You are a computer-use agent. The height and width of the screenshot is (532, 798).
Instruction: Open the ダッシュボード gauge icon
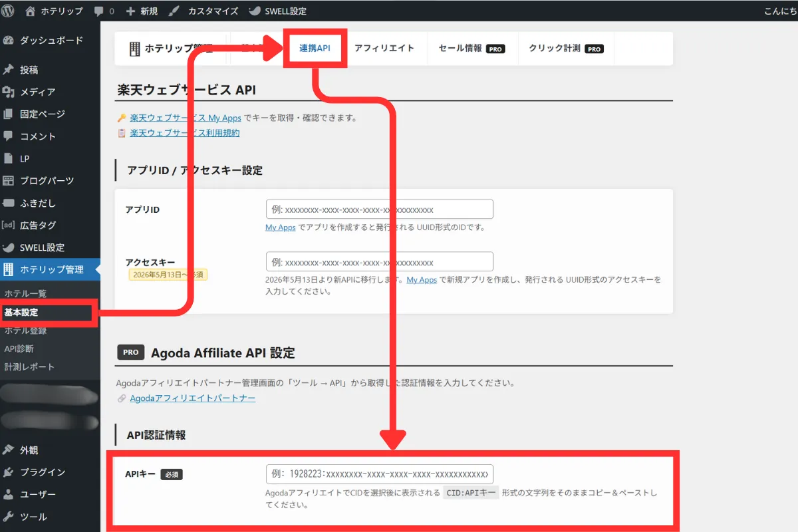coord(9,41)
